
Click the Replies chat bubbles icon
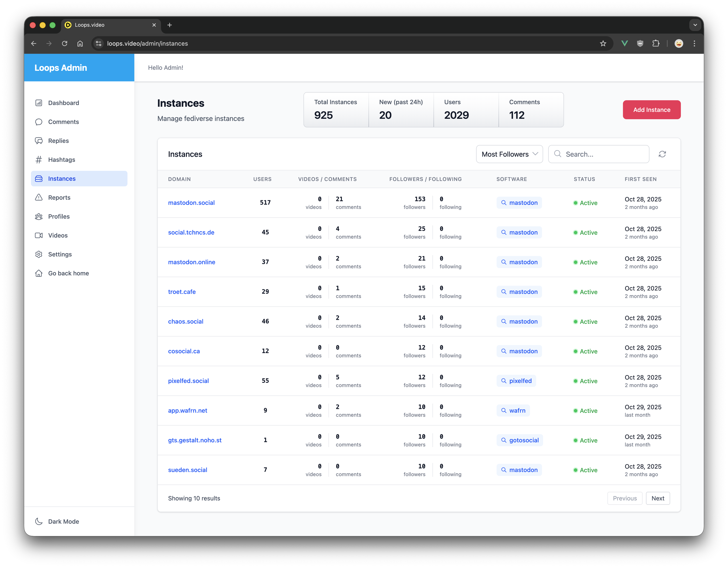pyautogui.click(x=39, y=141)
